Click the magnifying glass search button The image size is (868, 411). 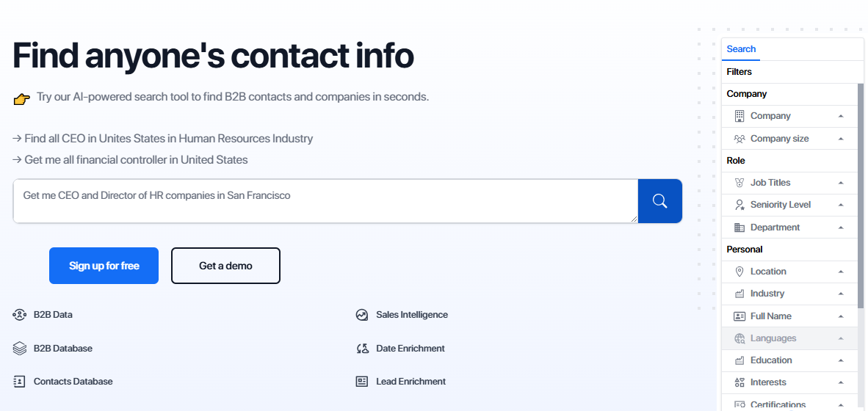coord(659,201)
